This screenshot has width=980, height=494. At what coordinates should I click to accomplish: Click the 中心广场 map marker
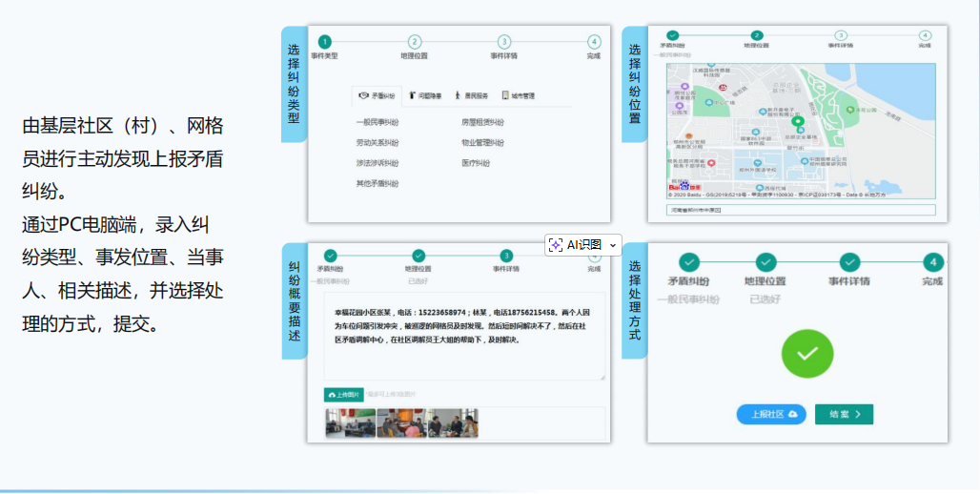click(710, 102)
